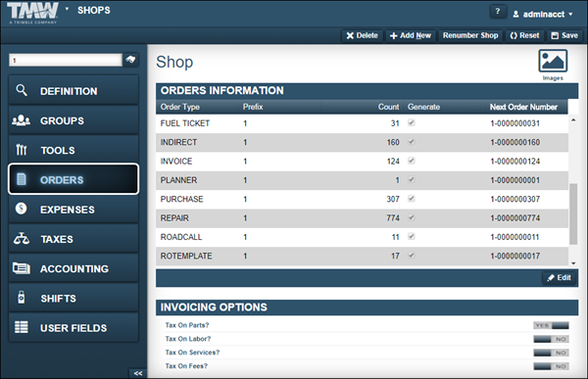The width and height of the screenshot is (588, 379).
Task: Enable the Tax On Fees toggle
Action: tap(551, 366)
